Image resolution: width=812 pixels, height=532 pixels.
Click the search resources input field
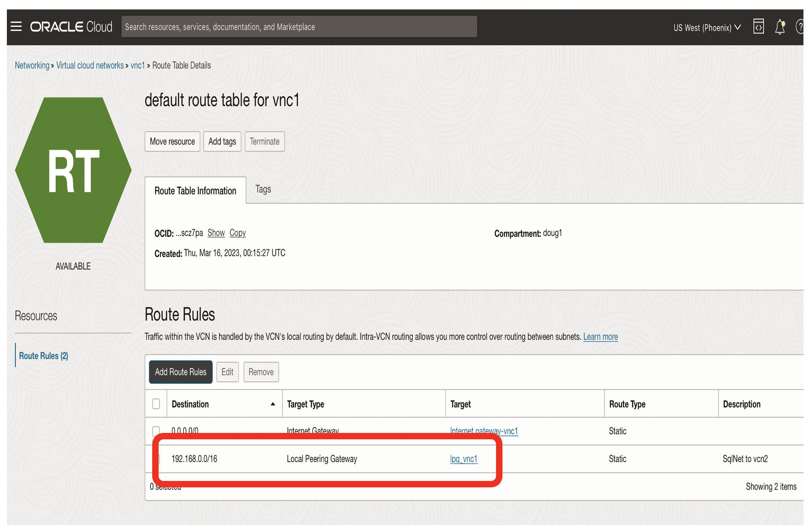coord(299,26)
